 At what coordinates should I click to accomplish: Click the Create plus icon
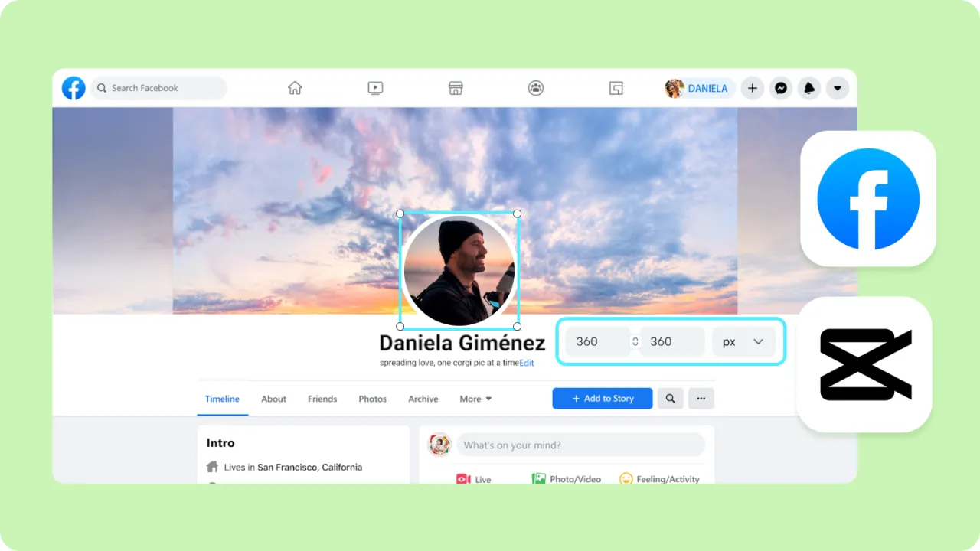pos(752,88)
